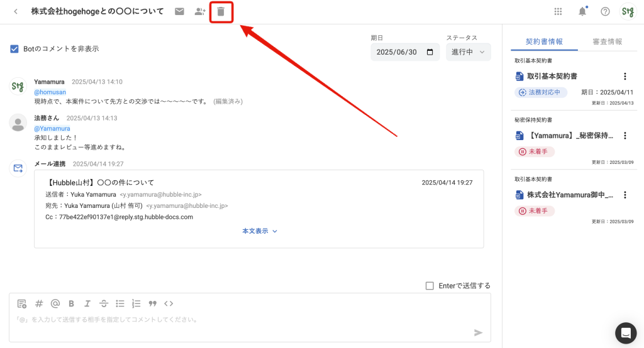Click the 法務対応中 status badge

pyautogui.click(x=541, y=92)
